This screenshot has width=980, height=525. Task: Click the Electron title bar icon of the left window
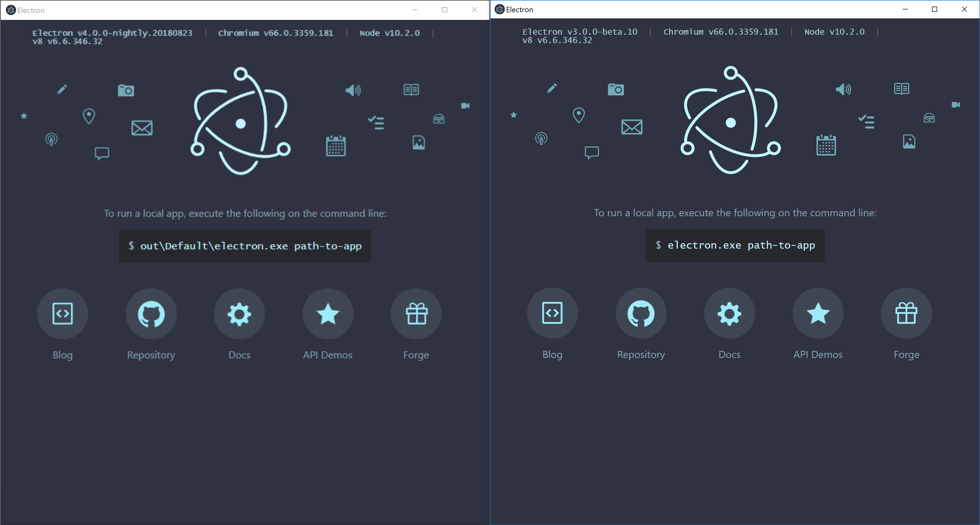[11, 10]
